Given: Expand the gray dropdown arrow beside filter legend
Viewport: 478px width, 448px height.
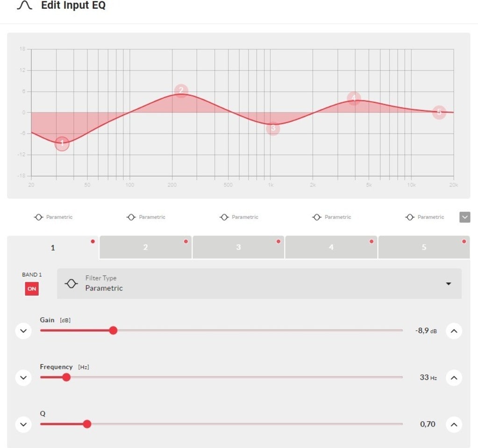Looking at the screenshot, I should (x=464, y=217).
